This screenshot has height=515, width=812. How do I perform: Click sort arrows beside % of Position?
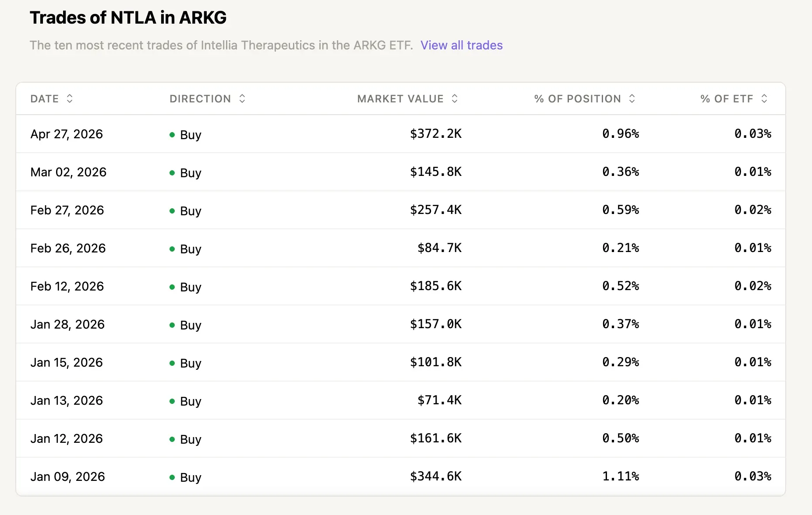[632, 98]
